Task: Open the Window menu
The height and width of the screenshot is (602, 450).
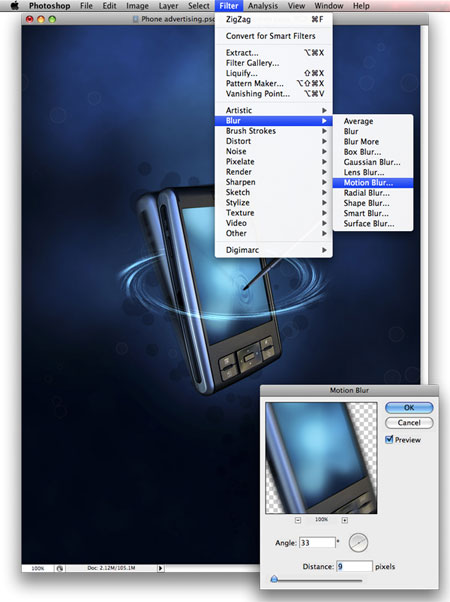Action: (x=329, y=6)
